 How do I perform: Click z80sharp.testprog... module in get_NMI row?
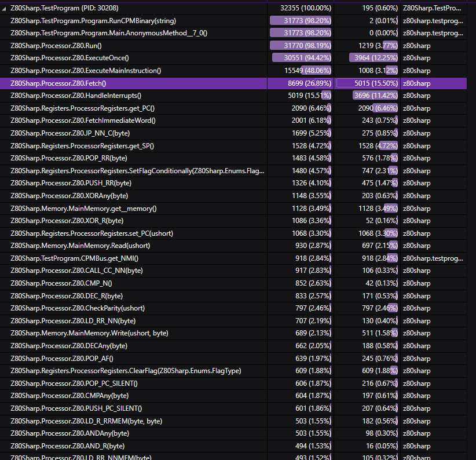tap(433, 258)
